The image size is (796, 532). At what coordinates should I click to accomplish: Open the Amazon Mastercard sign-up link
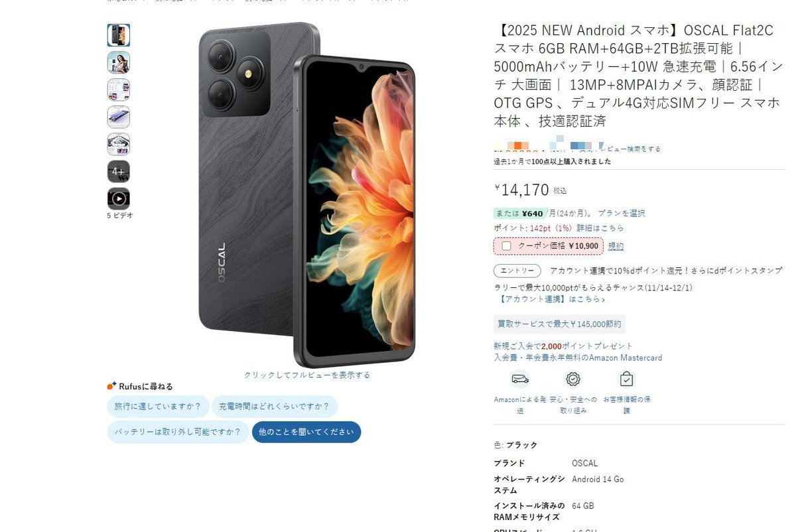click(x=578, y=358)
